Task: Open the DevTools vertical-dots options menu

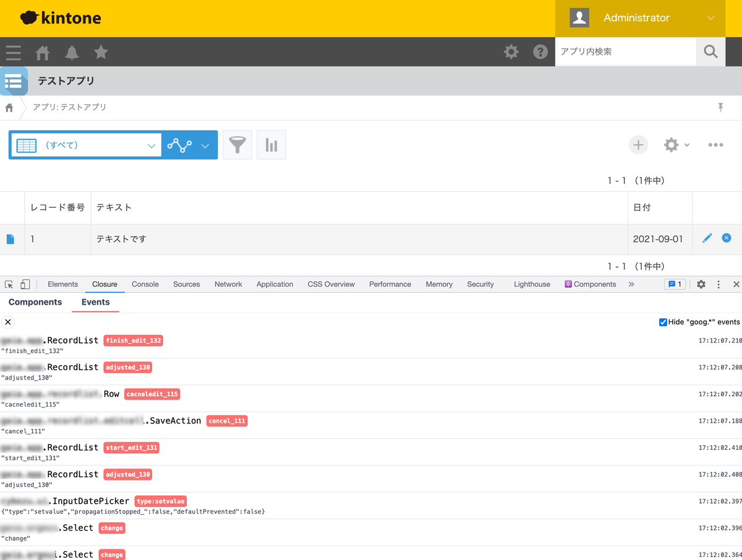Action: 718,284
